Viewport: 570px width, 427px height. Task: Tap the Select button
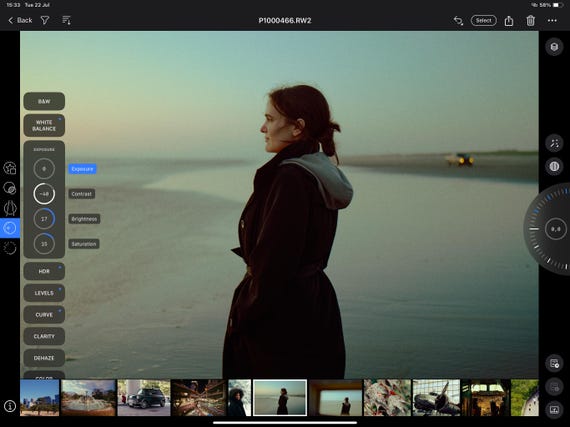pyautogui.click(x=483, y=21)
